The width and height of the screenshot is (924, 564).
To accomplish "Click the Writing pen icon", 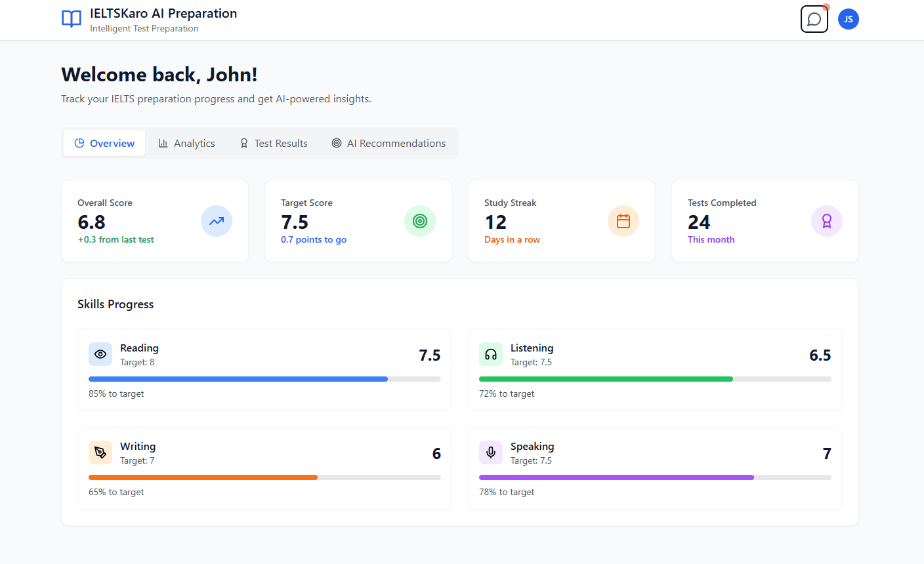I will (x=100, y=453).
